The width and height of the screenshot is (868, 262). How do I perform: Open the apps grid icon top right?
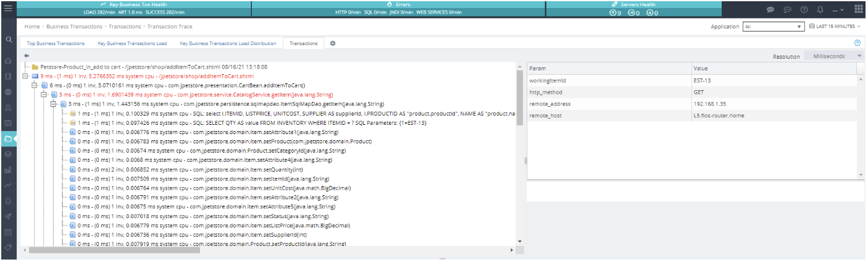pos(859,9)
